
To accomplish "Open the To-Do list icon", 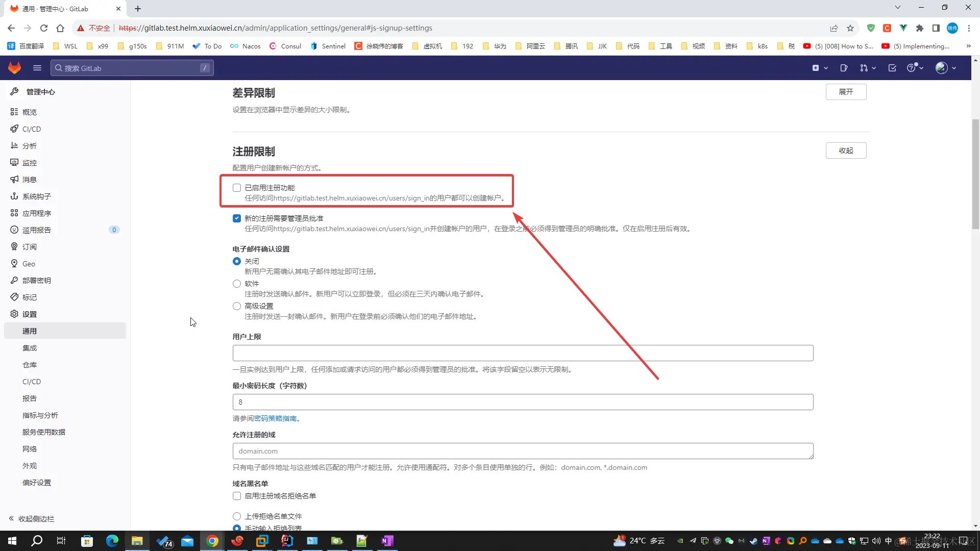I will tap(892, 68).
